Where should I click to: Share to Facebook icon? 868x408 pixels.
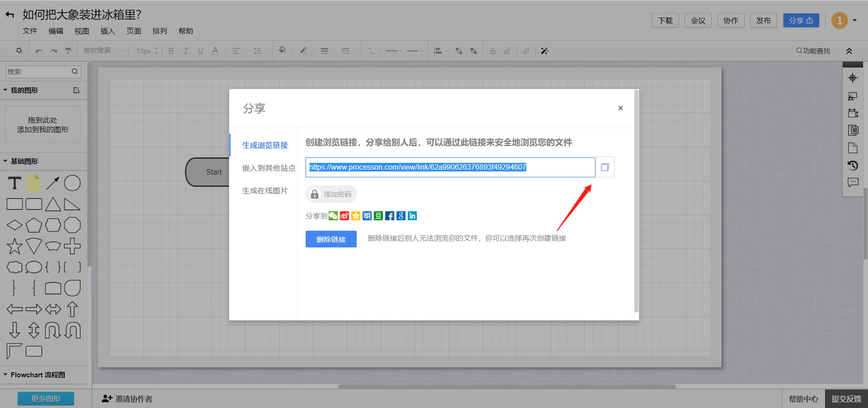390,216
